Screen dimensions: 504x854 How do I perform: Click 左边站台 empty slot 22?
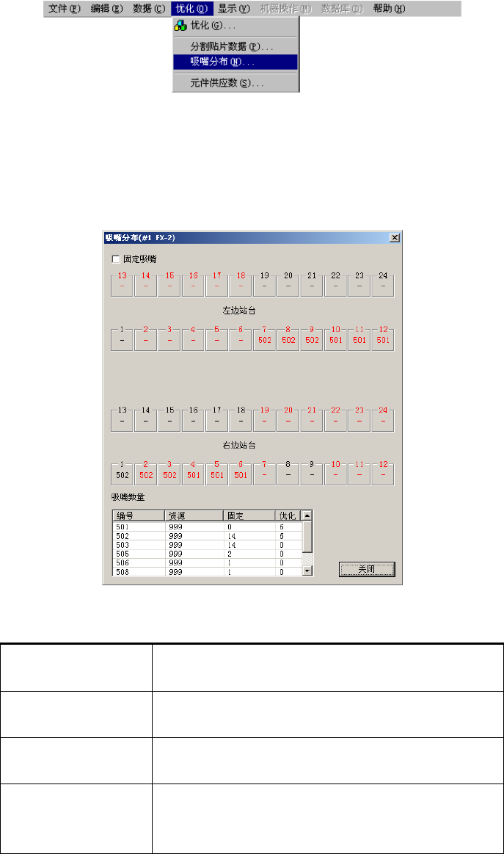point(336,285)
